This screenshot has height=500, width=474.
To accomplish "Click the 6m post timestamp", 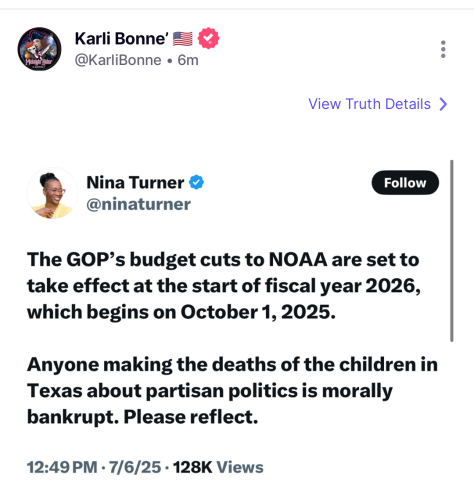I will point(188,60).
